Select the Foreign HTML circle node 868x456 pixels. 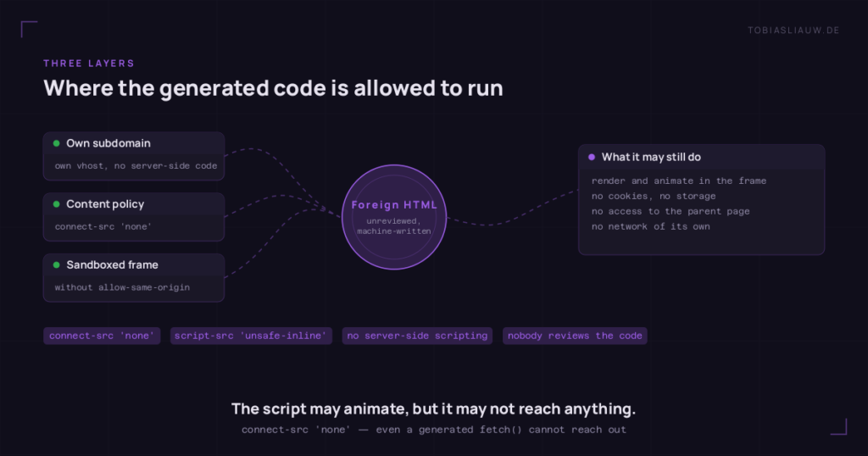pos(394,217)
